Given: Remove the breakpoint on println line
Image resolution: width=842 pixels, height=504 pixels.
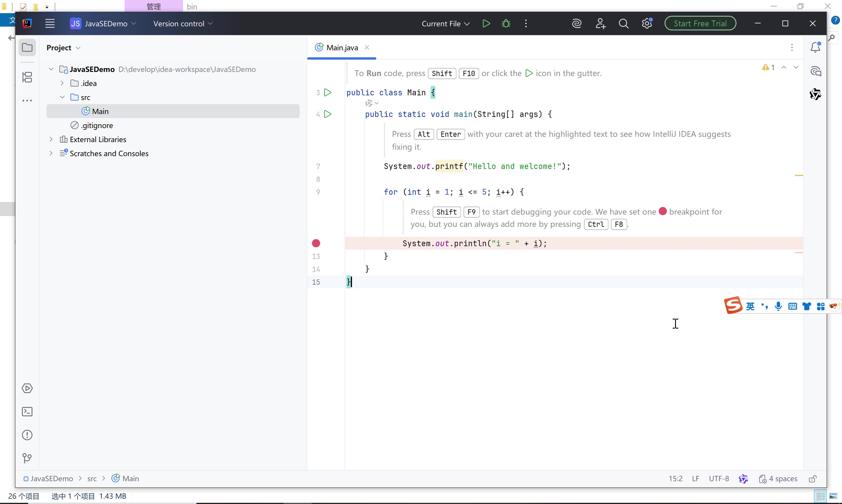Looking at the screenshot, I should [x=316, y=243].
